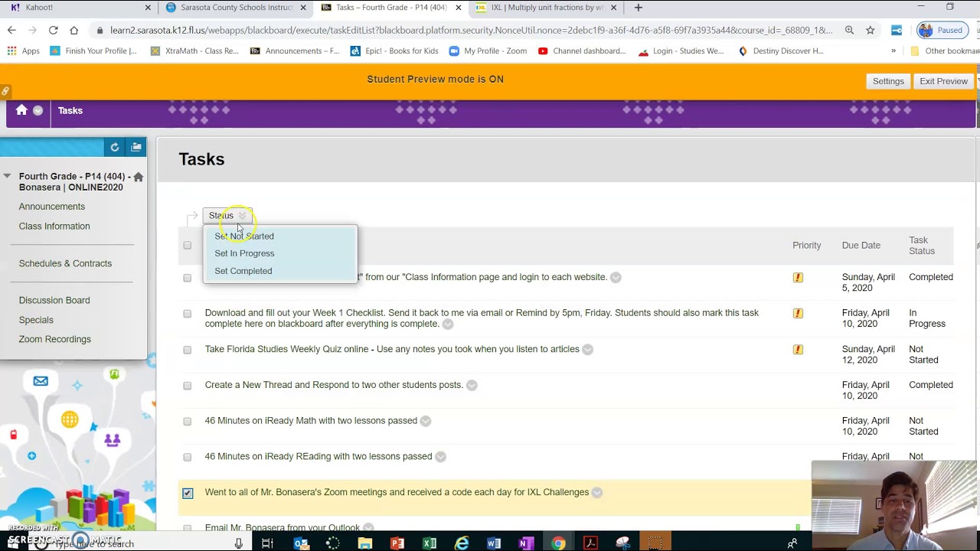
Task: Choose Set In Progress from Status menu
Action: [x=244, y=253]
